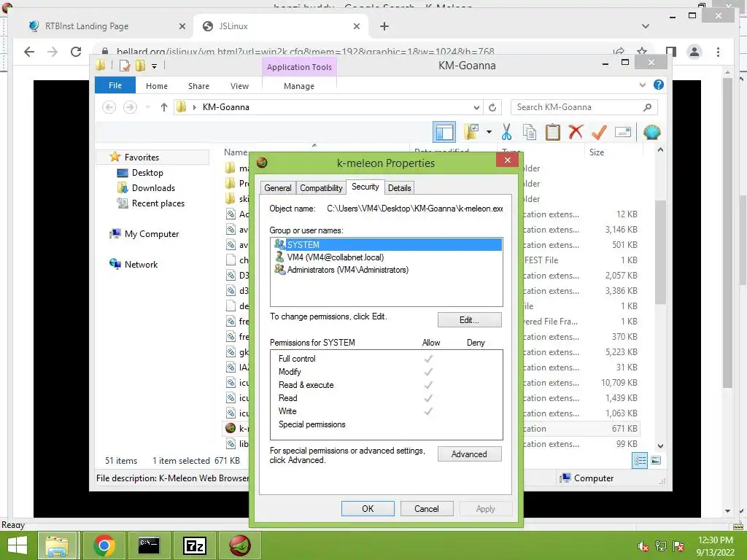Screen dimensions: 747x560
Task: Click Modify Allow checkmark
Action: 428,371
